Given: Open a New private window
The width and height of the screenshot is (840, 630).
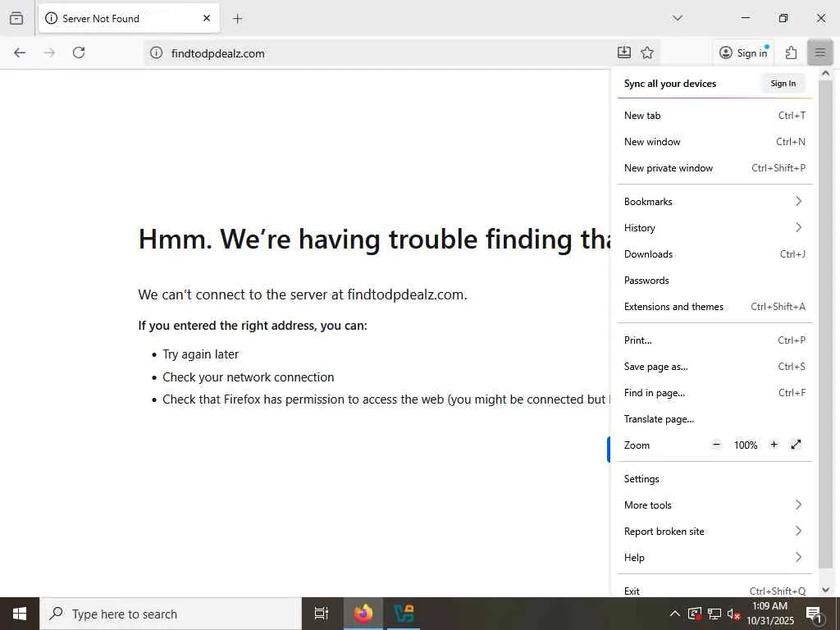Looking at the screenshot, I should (x=714, y=167).
